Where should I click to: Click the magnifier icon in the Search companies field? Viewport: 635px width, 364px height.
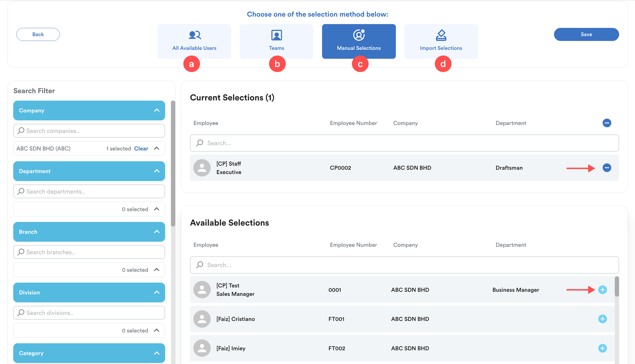[21, 131]
